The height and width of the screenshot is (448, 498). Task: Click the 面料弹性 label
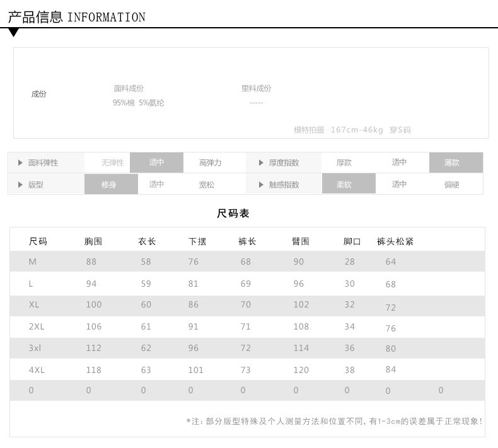pyautogui.click(x=43, y=163)
